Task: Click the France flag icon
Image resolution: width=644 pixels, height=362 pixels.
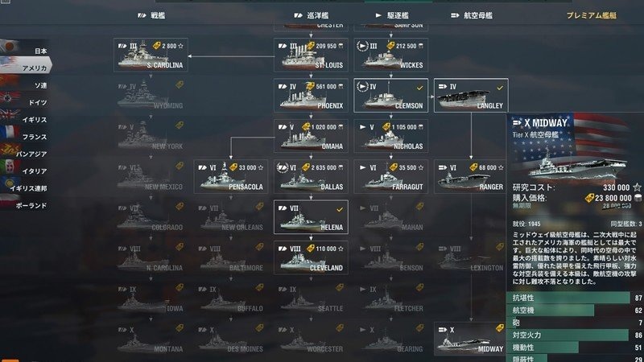Action: coord(10,133)
